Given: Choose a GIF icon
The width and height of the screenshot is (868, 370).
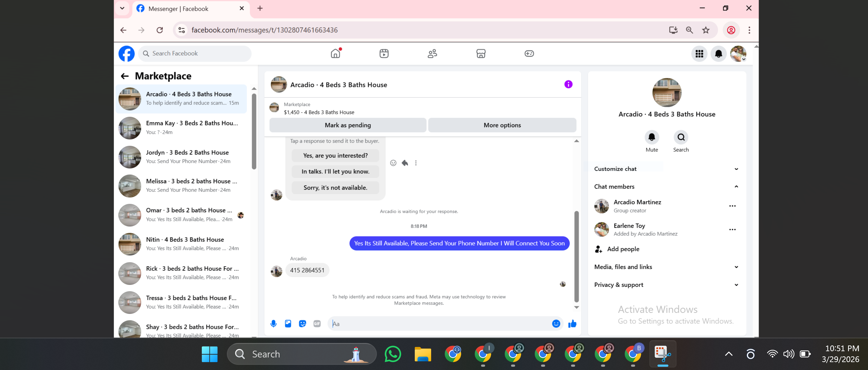Looking at the screenshot, I should click(x=317, y=323).
